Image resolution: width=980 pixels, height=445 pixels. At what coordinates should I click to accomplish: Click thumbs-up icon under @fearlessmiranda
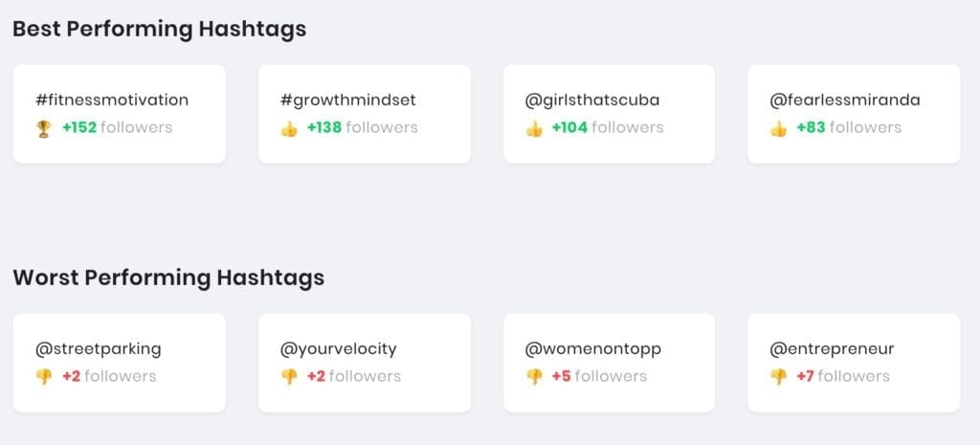click(x=778, y=129)
